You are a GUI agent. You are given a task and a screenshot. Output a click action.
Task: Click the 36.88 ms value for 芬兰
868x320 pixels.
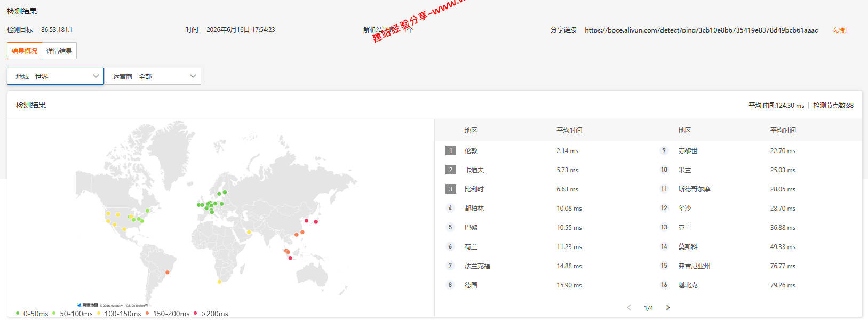coord(783,228)
